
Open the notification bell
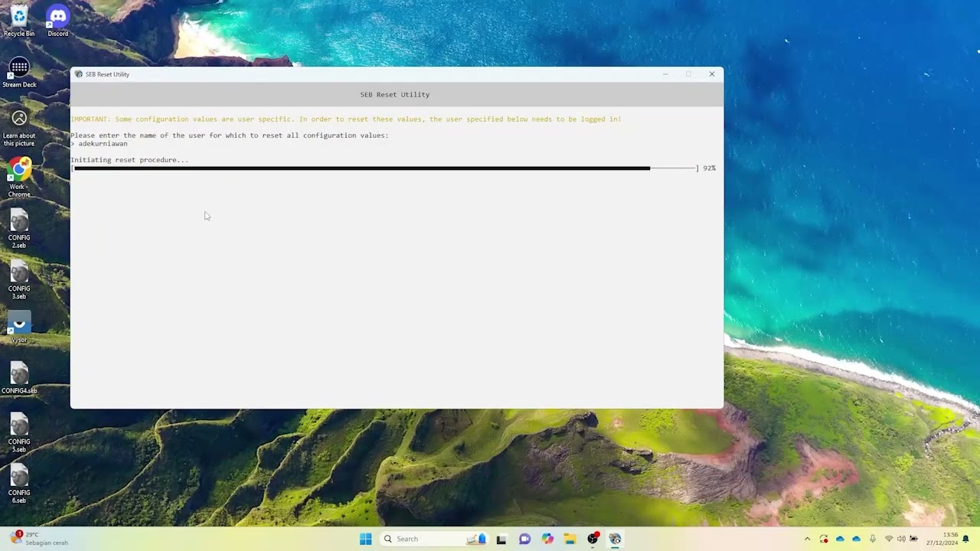pos(966,539)
